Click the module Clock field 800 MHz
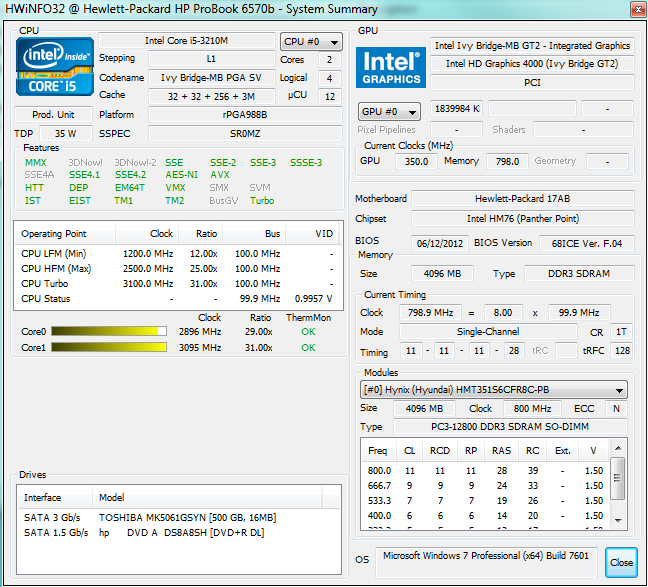Screen dimensions: 648x587 tap(532, 408)
